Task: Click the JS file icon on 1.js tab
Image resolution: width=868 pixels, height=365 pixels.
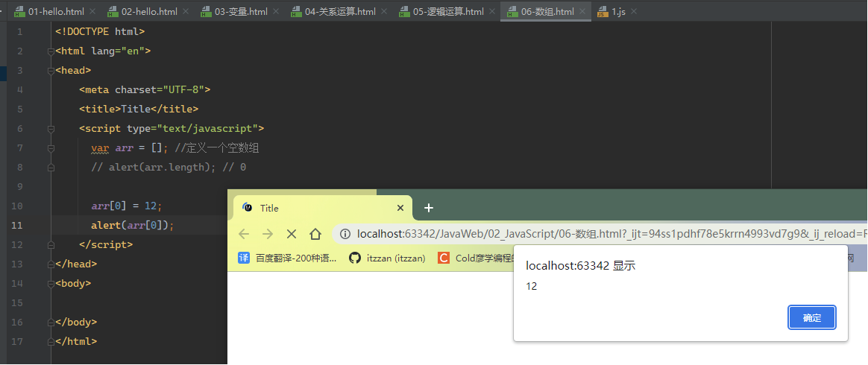Action: (x=603, y=12)
